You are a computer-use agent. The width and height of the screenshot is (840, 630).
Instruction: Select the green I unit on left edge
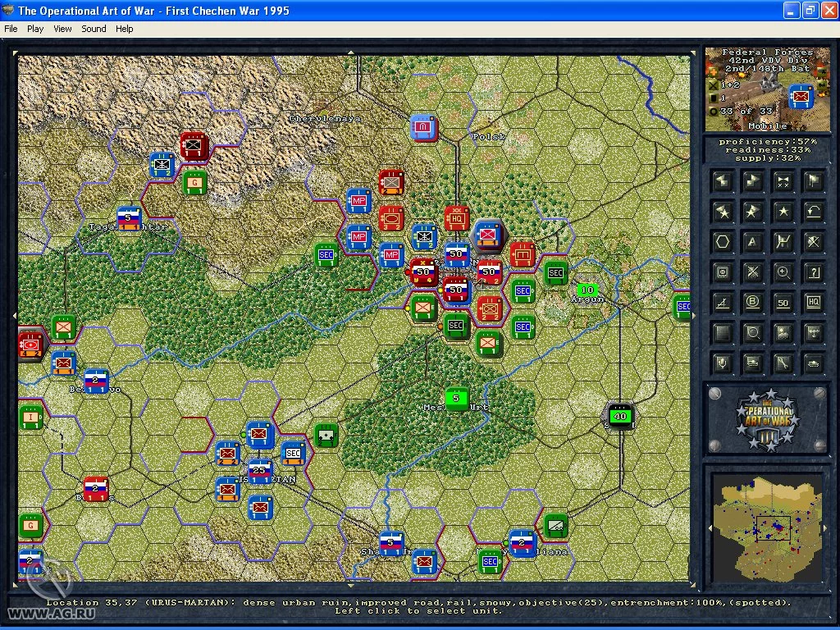pyautogui.click(x=31, y=418)
